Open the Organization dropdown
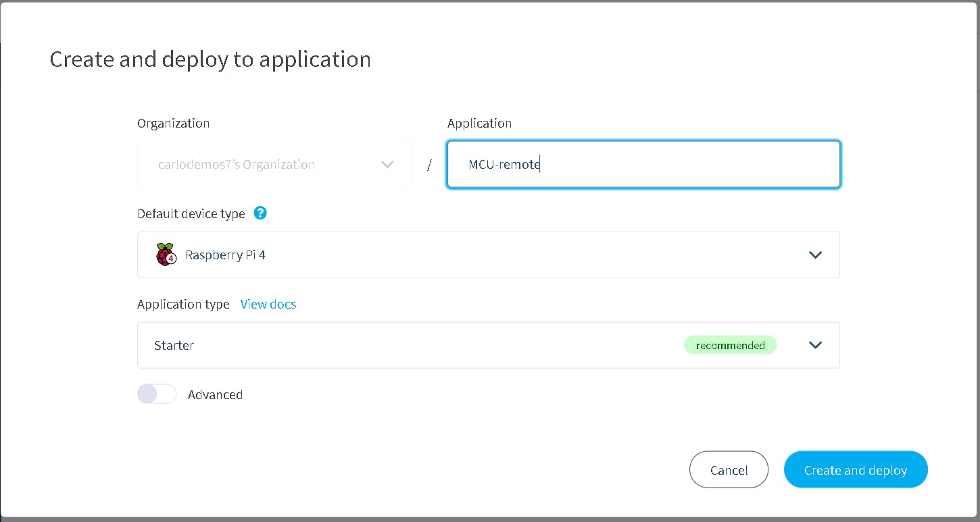Screen dimensions: 980x522 tap(274, 164)
